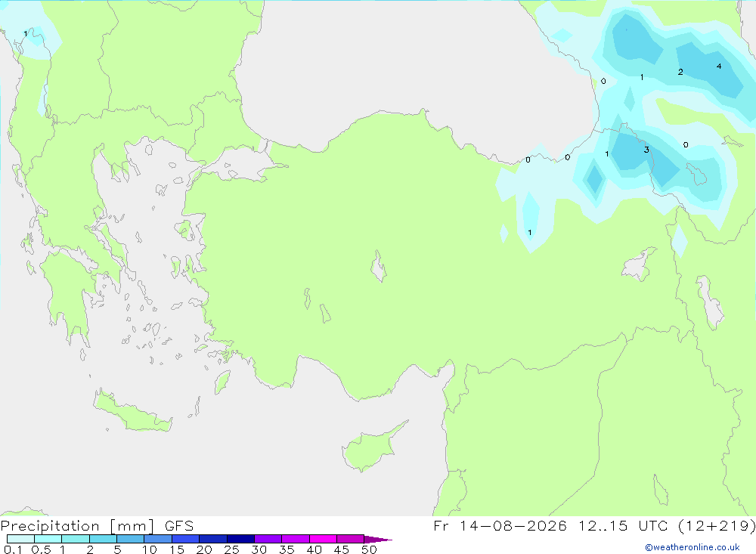Screen dimensions: 756x554
Task: Click the weatheronline.co.uk copyright link
Action: point(692,547)
